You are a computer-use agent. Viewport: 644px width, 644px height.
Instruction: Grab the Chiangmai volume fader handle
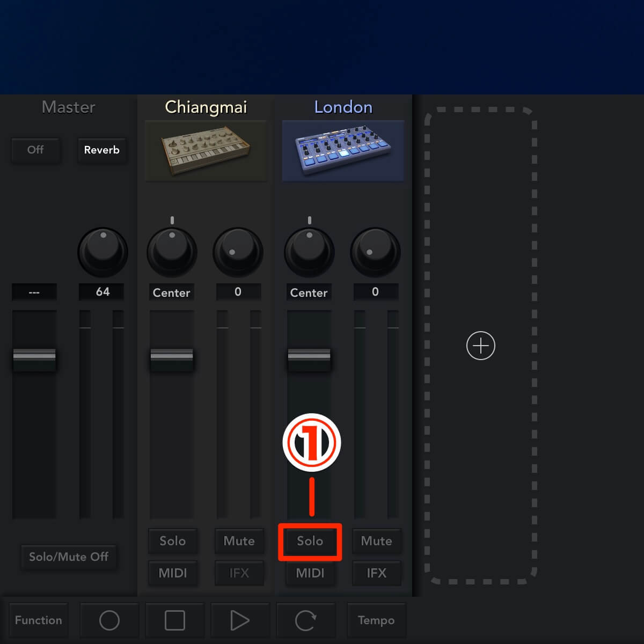pyautogui.click(x=172, y=360)
